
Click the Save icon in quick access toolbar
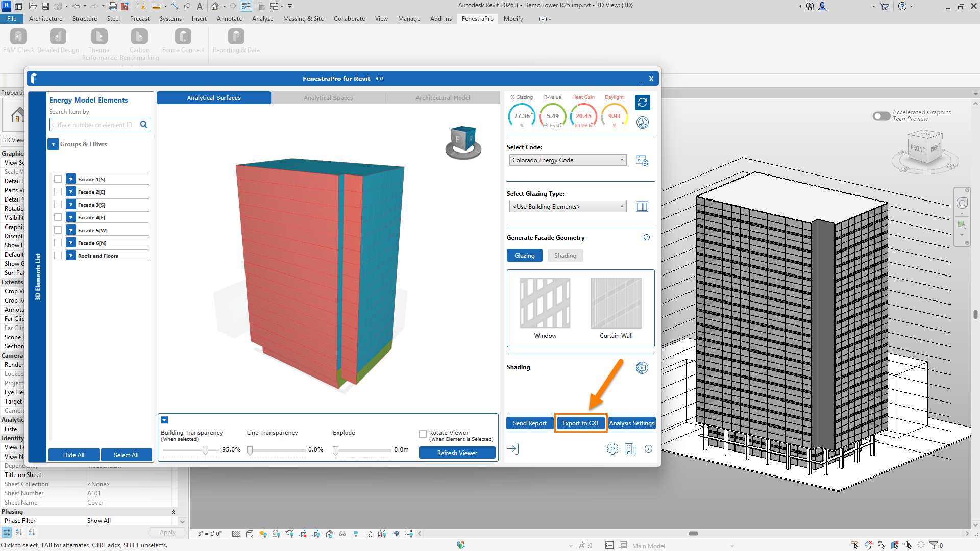click(x=45, y=6)
